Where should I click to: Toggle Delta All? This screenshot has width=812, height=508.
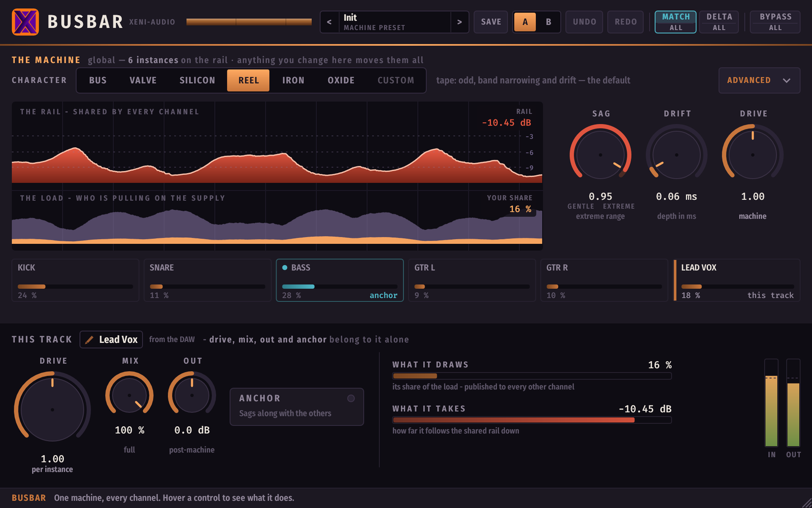tap(719, 22)
